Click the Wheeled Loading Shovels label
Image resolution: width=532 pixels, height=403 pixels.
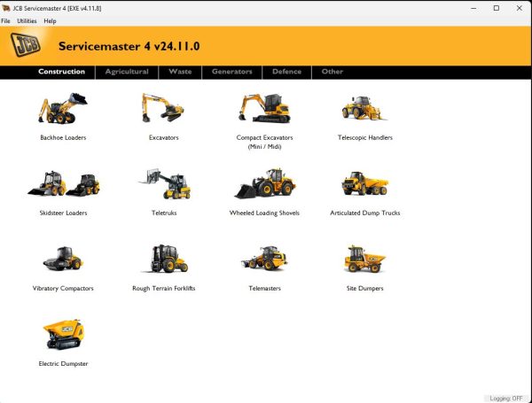[x=264, y=213]
